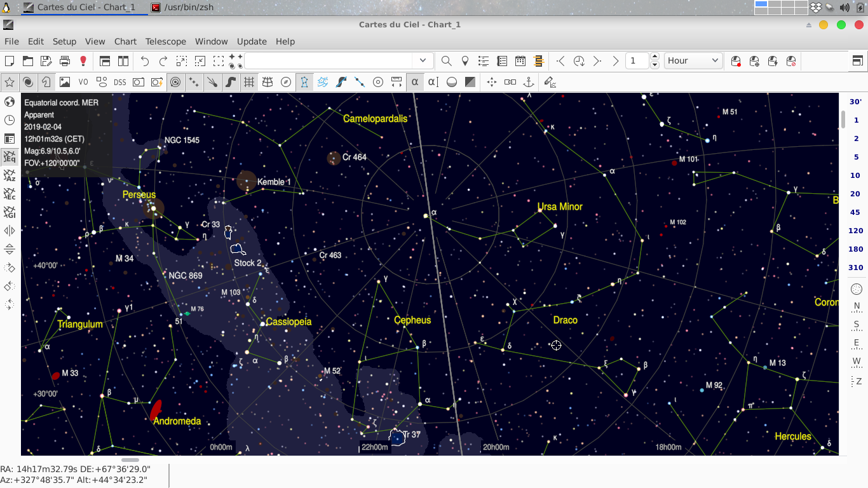Expand the search box dropdown arrow
Screen dimensions: 868x488
coord(423,61)
